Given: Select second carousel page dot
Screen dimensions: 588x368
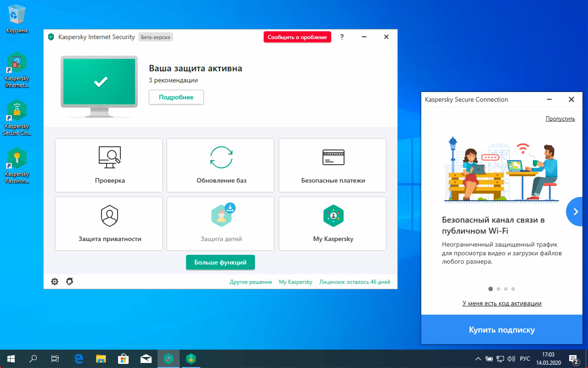Looking at the screenshot, I should click(498, 289).
